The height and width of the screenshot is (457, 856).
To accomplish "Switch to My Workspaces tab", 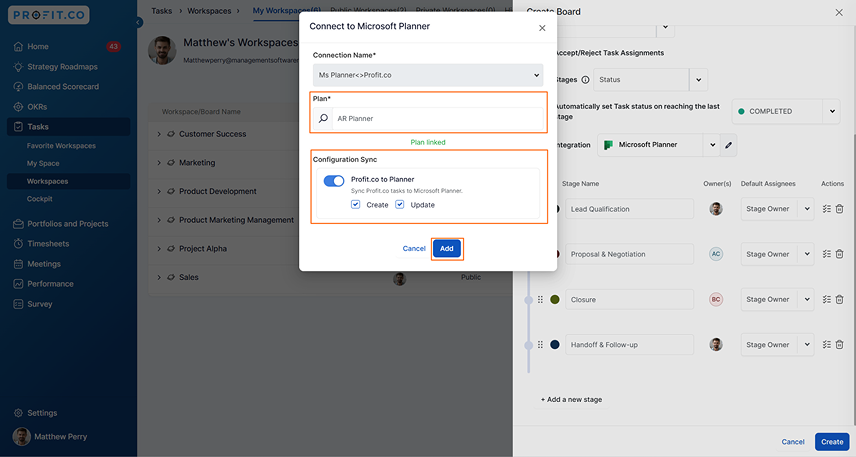I will click(x=286, y=11).
